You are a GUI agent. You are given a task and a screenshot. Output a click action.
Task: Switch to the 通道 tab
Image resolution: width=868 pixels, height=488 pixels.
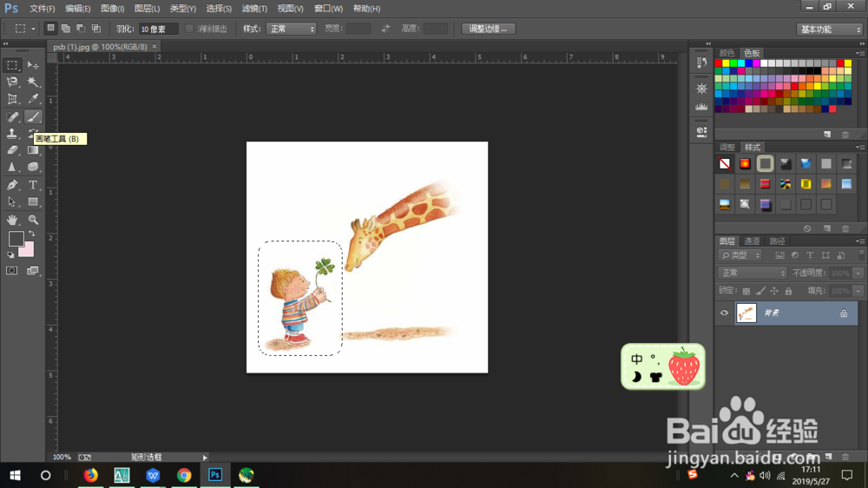coord(752,241)
